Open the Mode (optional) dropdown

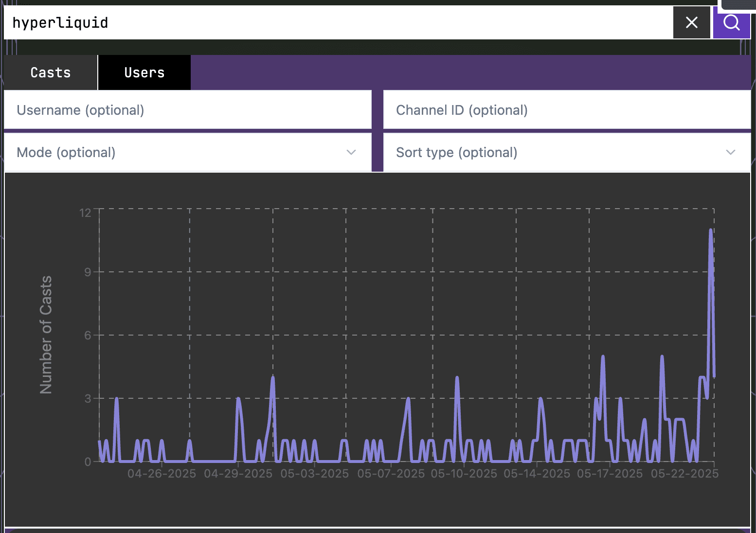coord(188,152)
